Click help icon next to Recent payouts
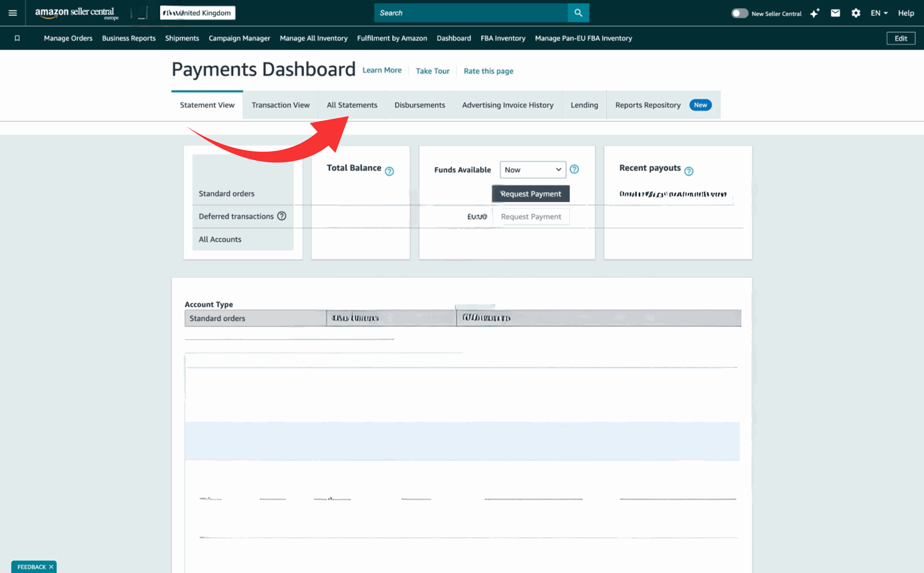Viewport: 924px width, 573px height. tap(688, 171)
